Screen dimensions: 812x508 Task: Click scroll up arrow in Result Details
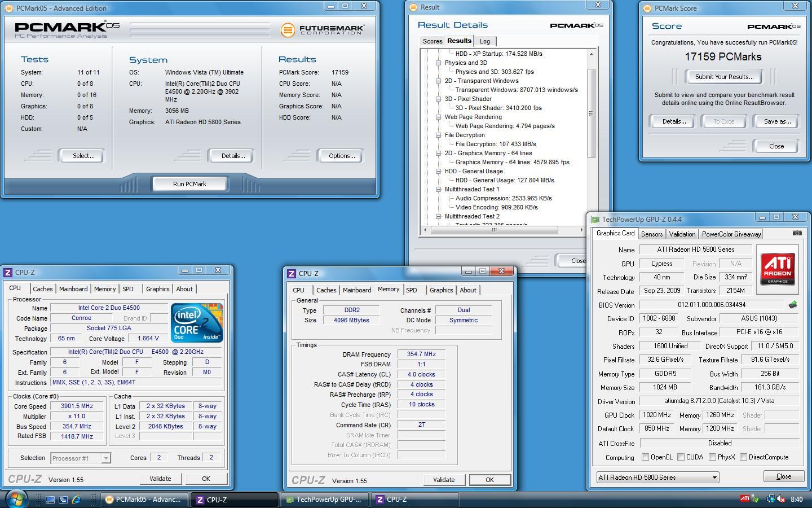pyautogui.click(x=591, y=54)
